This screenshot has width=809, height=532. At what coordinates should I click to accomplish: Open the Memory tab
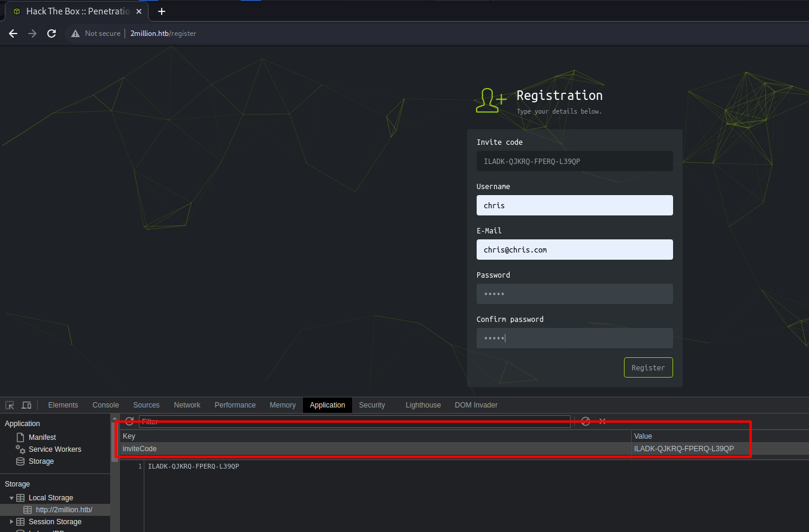tap(283, 405)
